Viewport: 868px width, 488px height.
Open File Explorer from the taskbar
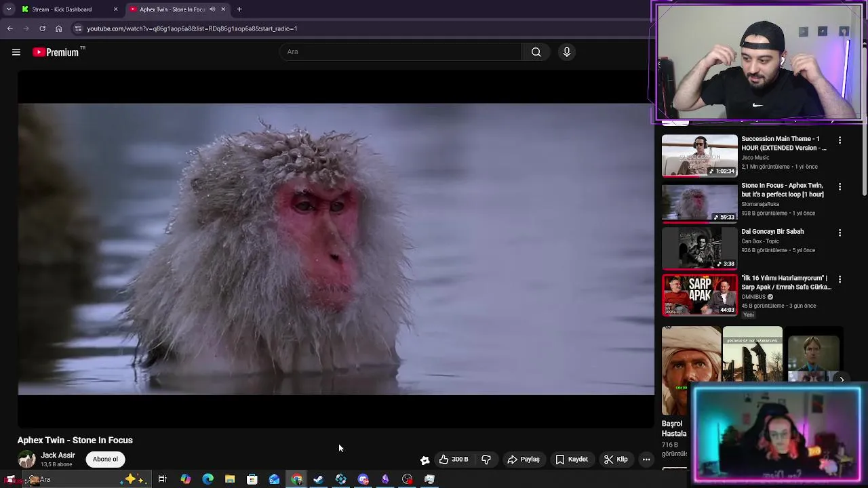click(230, 479)
